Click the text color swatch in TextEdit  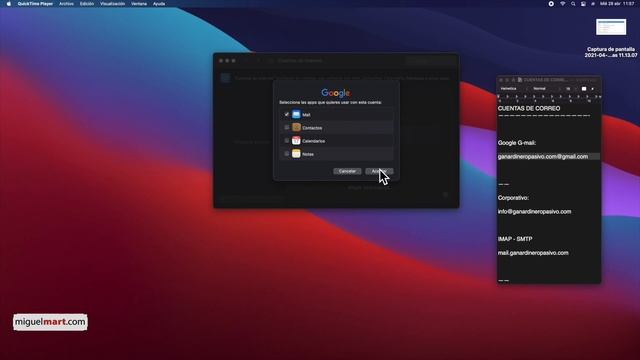pos(584,89)
